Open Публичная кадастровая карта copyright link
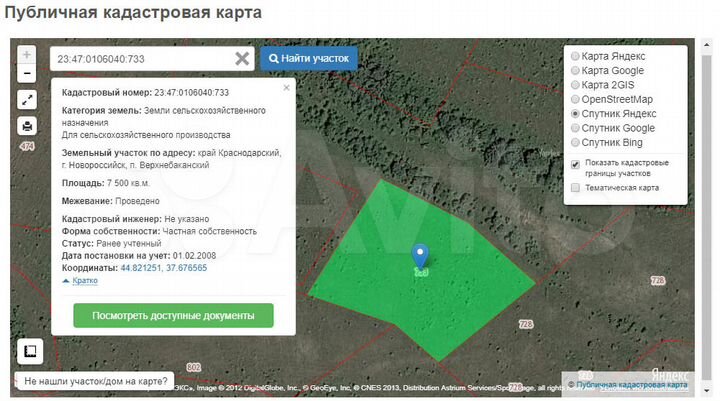This screenshot has width=720, height=401. point(631,385)
